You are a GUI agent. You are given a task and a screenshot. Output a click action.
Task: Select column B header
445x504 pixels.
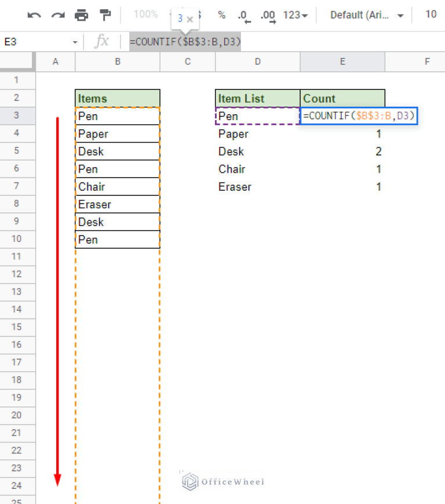point(118,61)
